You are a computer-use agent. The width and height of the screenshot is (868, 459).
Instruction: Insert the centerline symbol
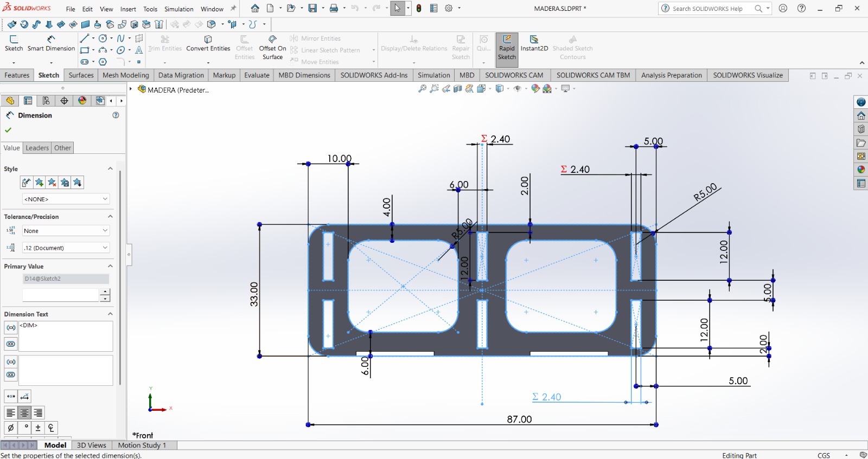(51, 428)
